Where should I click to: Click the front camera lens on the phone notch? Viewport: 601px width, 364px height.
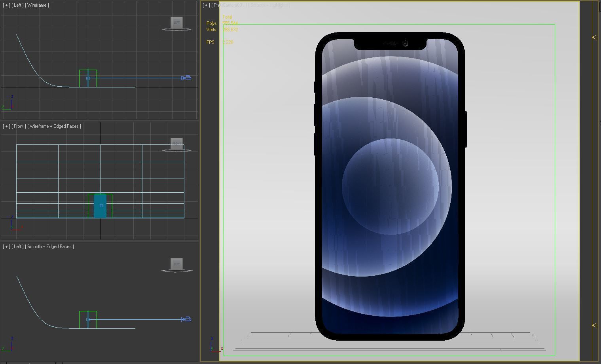[406, 44]
